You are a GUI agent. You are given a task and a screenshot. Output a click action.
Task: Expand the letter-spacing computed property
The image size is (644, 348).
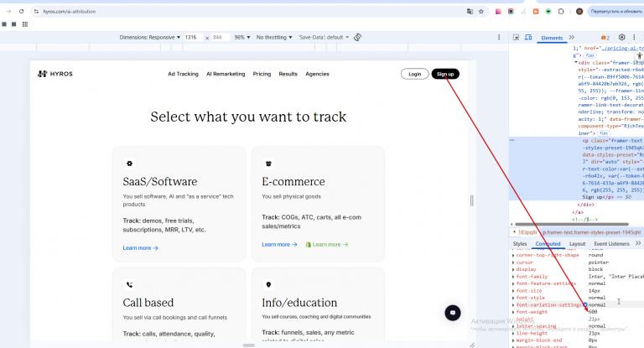[513, 326]
